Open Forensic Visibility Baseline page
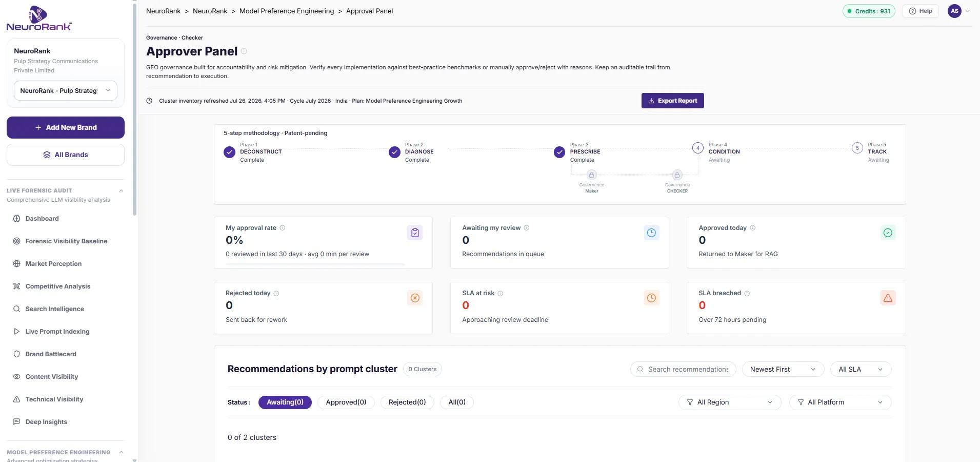This screenshot has width=980, height=462. [x=66, y=241]
